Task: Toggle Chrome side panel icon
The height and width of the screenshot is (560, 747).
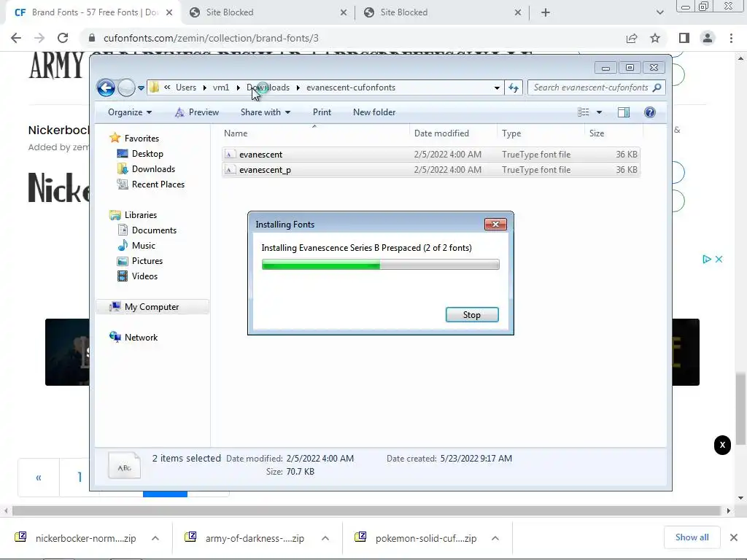Action: (684, 38)
